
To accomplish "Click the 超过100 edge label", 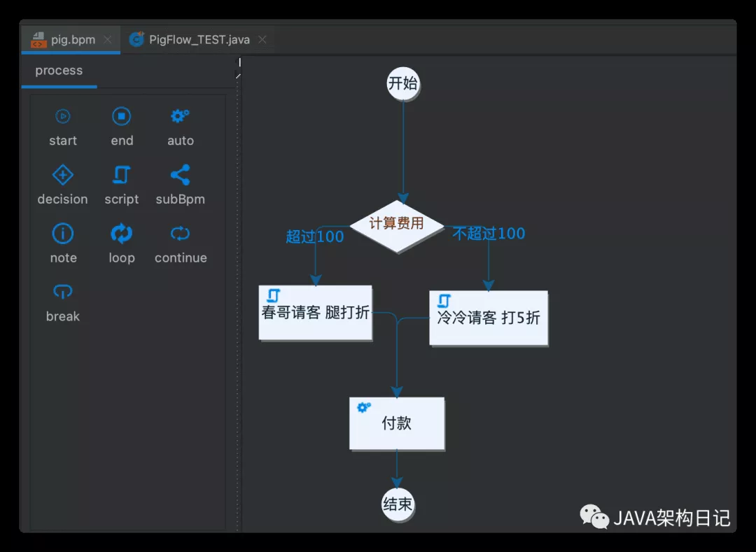I will click(x=315, y=236).
